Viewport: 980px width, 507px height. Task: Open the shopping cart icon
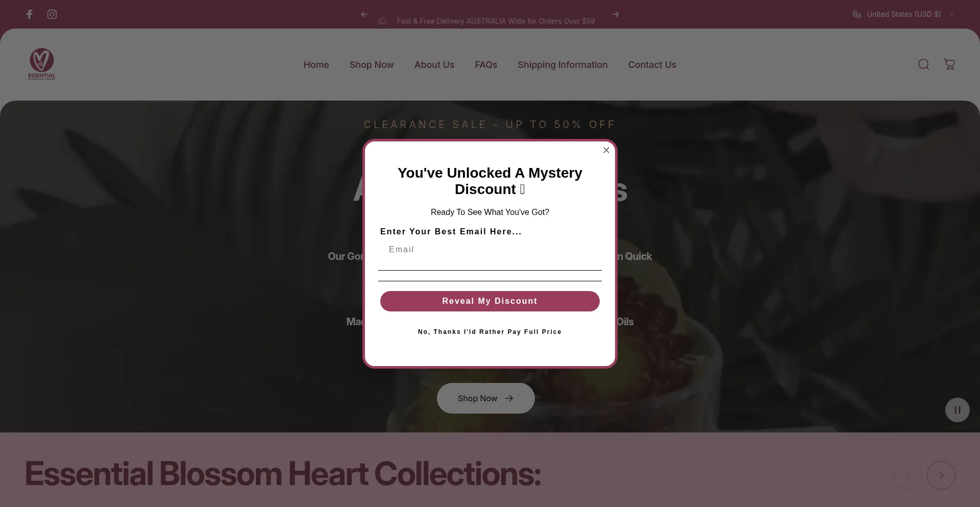[x=949, y=64]
